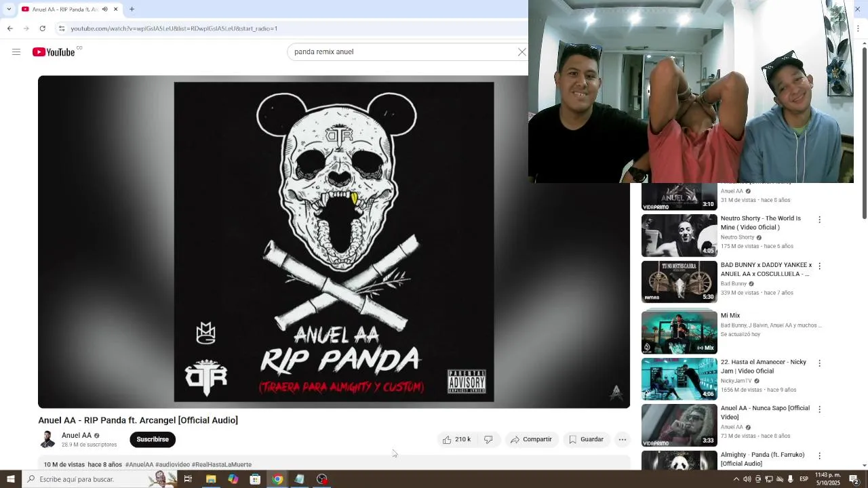
Task: Click the 'NickyJamTV' channel name
Action: (736, 381)
